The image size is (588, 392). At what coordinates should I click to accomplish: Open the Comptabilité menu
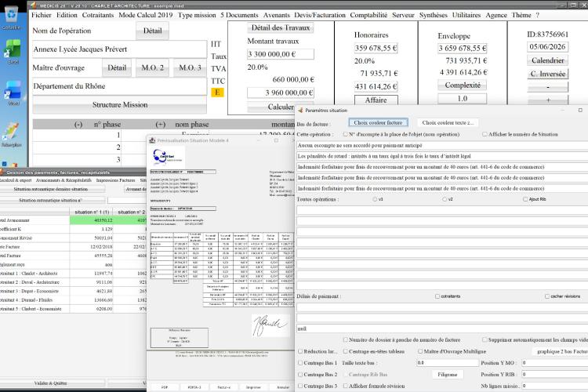pyautogui.click(x=368, y=15)
